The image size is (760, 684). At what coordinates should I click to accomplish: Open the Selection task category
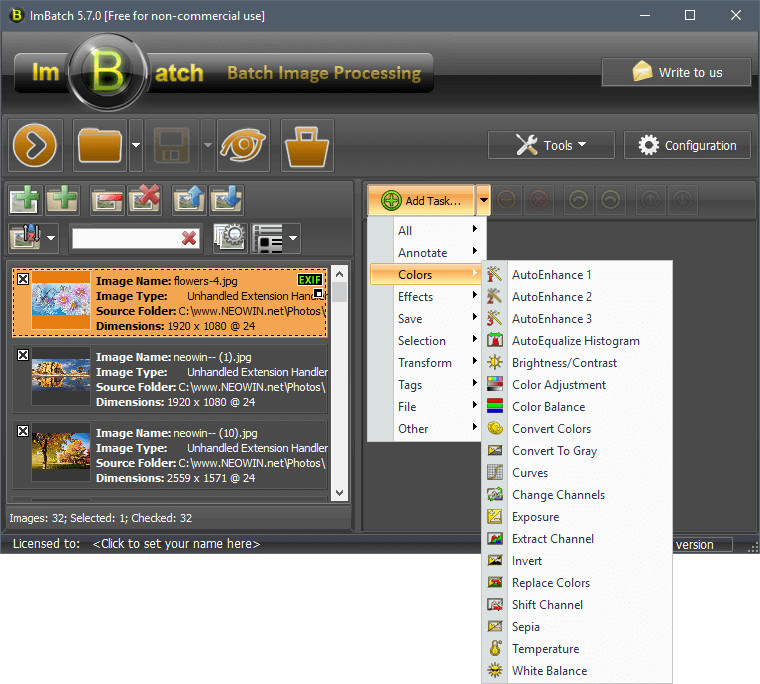coord(425,340)
